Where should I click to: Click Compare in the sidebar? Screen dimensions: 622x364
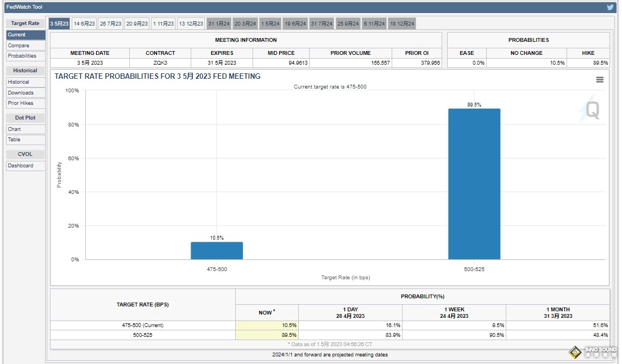26,46
